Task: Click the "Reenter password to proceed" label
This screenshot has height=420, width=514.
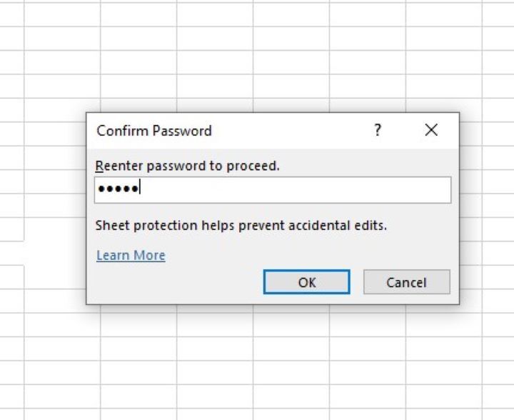Action: [187, 166]
